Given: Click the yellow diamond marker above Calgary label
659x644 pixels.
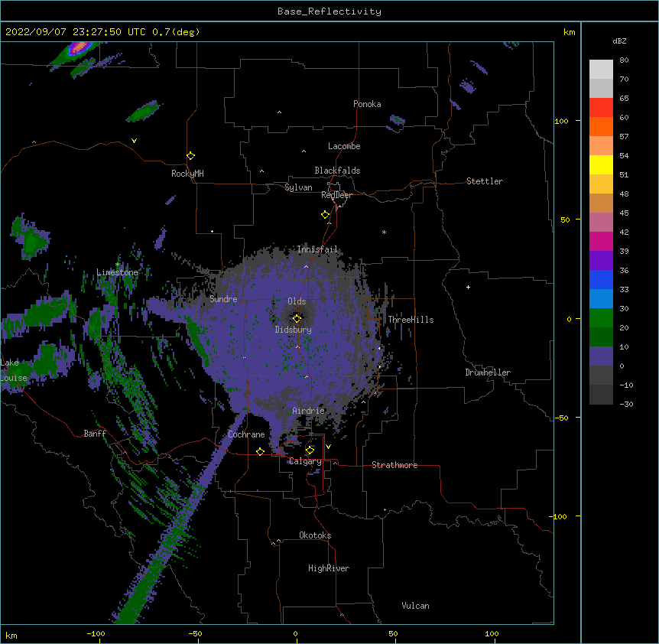Looking at the screenshot, I should (310, 450).
